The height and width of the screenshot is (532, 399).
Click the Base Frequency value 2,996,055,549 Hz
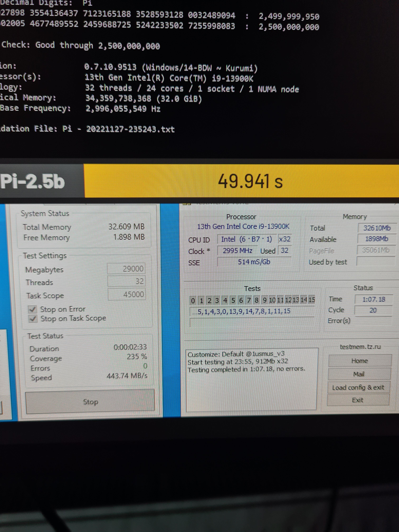click(123, 109)
